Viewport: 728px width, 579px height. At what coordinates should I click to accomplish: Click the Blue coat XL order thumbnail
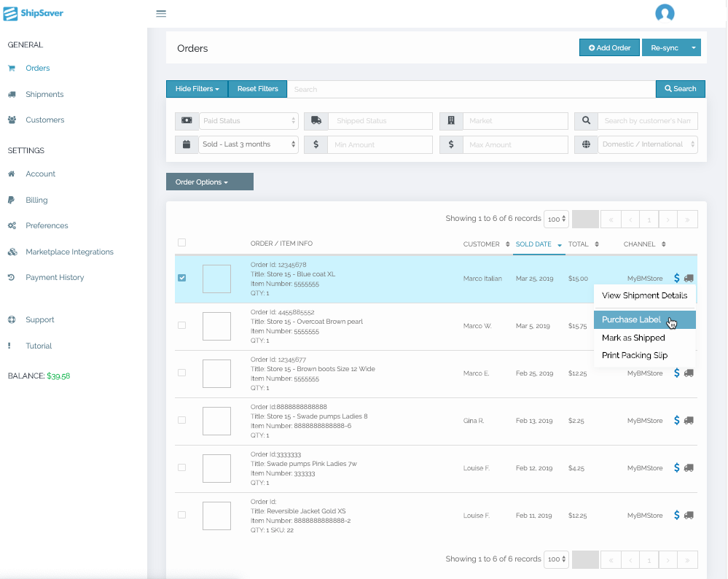click(x=217, y=279)
